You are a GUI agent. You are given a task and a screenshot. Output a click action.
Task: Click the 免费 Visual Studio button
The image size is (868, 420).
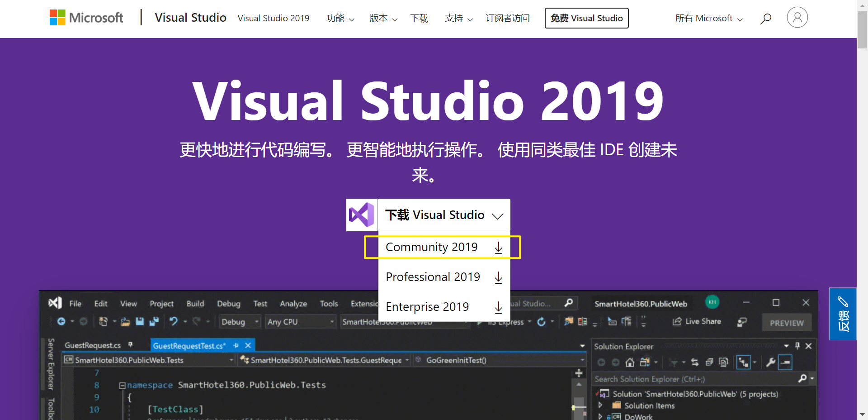point(586,18)
